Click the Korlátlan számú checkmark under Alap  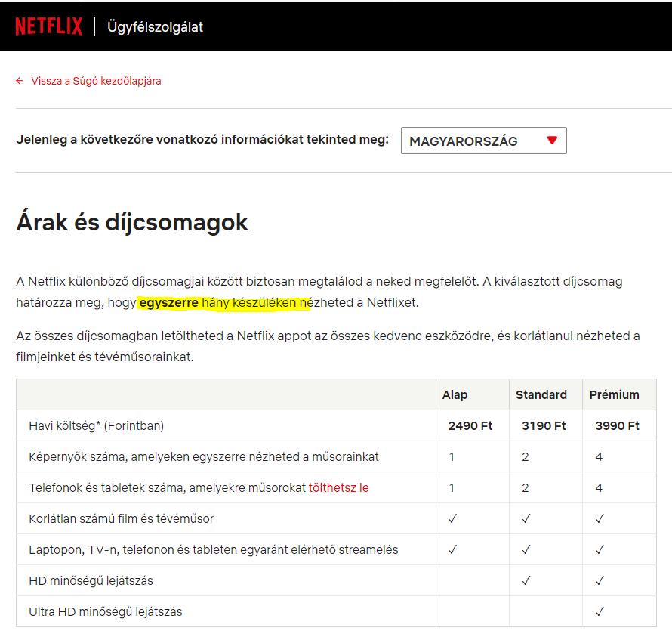(452, 518)
